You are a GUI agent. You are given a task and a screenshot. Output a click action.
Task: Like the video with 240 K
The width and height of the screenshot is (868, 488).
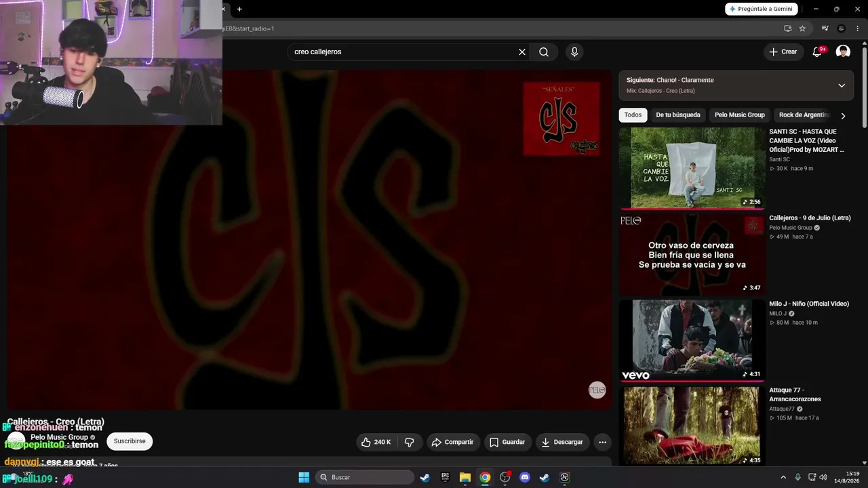pyautogui.click(x=377, y=442)
